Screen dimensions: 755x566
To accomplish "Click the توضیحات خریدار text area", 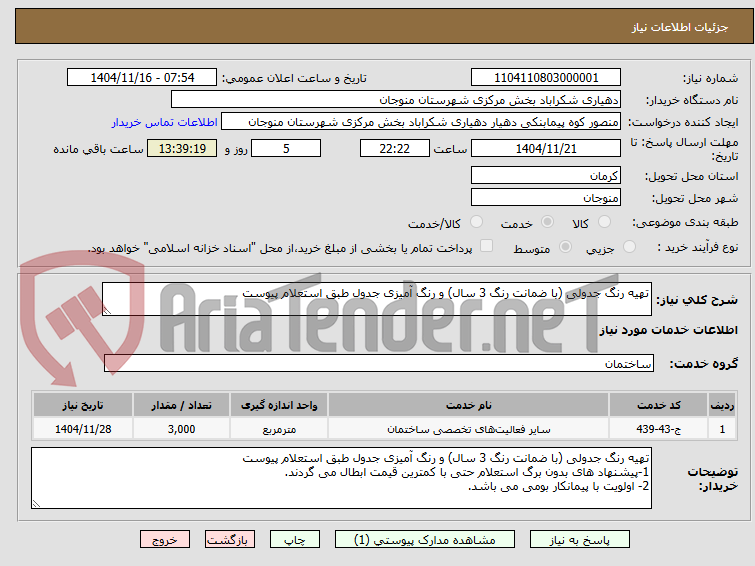I will point(341,478).
